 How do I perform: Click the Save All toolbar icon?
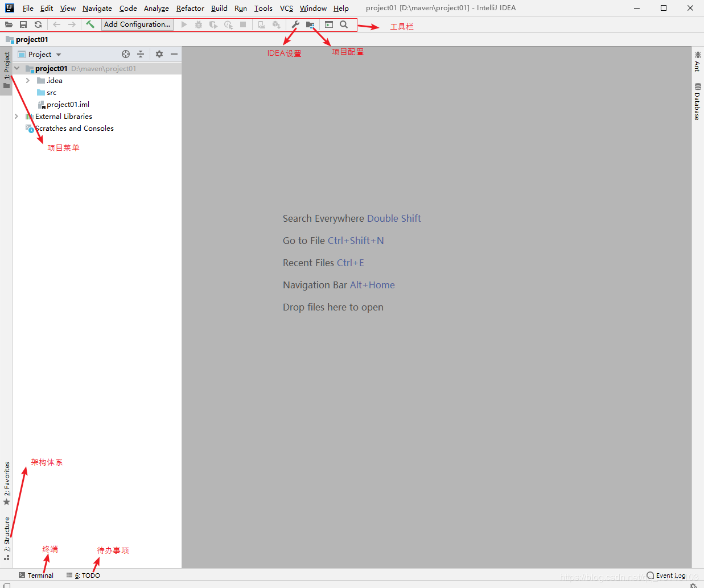click(x=23, y=24)
